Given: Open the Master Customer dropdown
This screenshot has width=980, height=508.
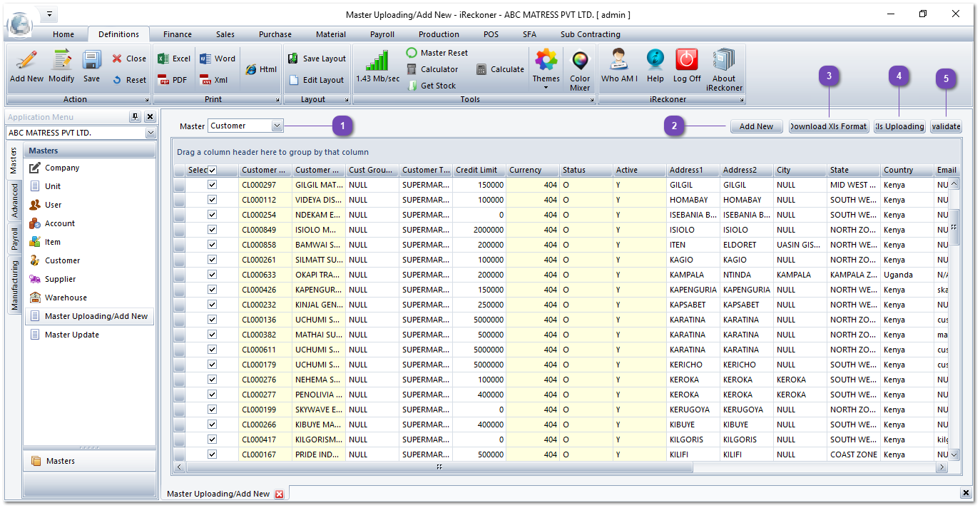Looking at the screenshot, I should (x=277, y=126).
